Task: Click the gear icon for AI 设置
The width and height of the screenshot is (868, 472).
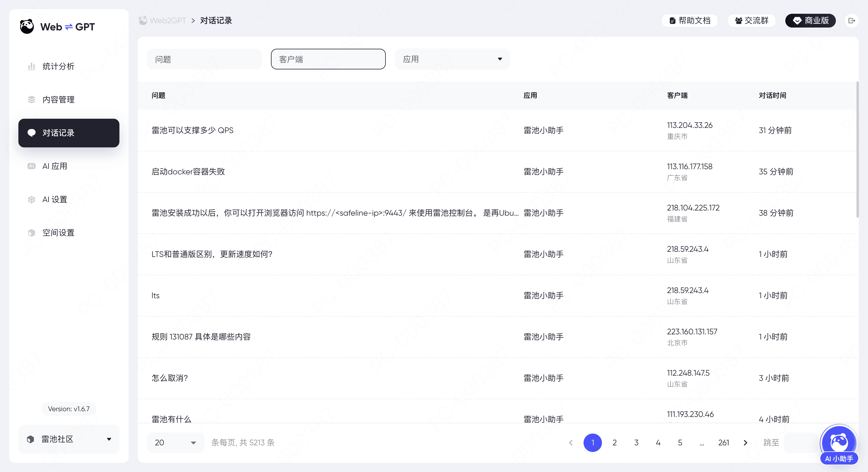Action: coord(31,199)
